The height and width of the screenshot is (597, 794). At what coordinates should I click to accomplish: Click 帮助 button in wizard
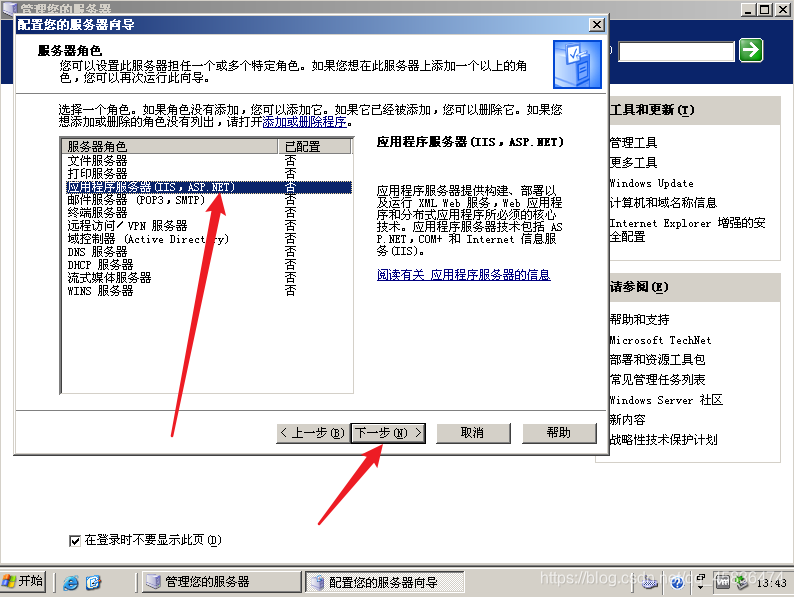559,433
